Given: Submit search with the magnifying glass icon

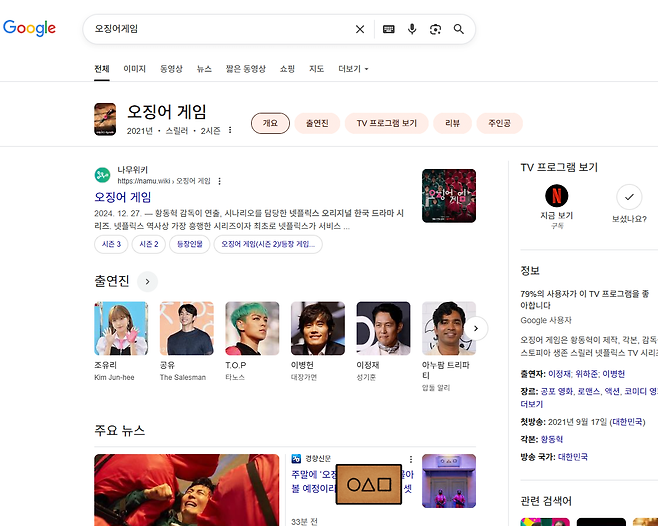Looking at the screenshot, I should click(x=459, y=29).
